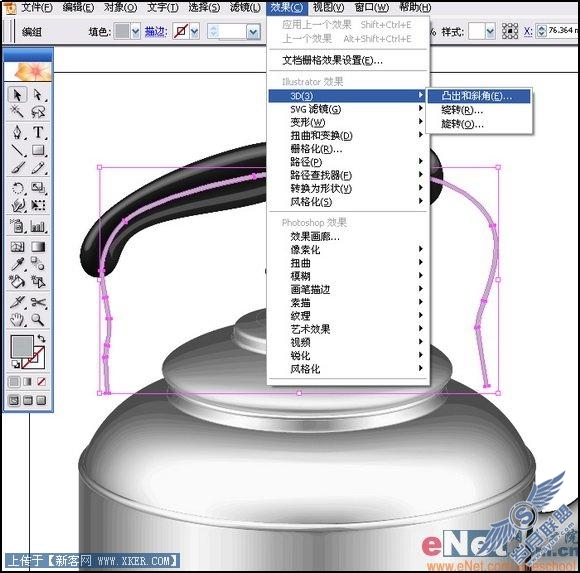Select the Pencil tool
This screenshot has height=573, width=580.
(x=38, y=168)
